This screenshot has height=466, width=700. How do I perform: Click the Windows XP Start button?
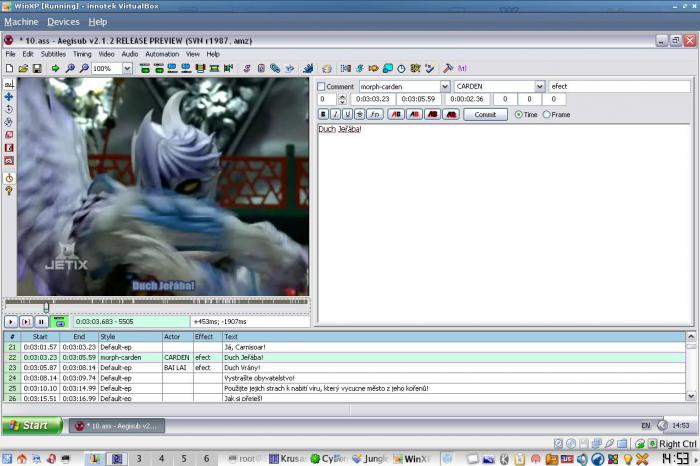[x=32, y=425]
